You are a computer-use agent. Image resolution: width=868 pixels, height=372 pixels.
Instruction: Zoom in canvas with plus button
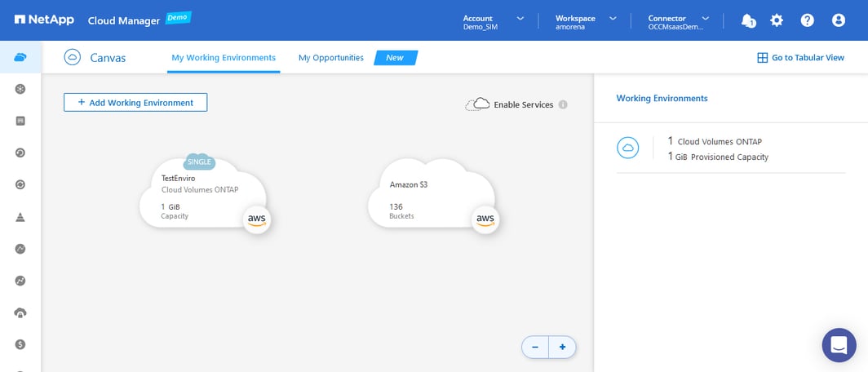[562, 348]
